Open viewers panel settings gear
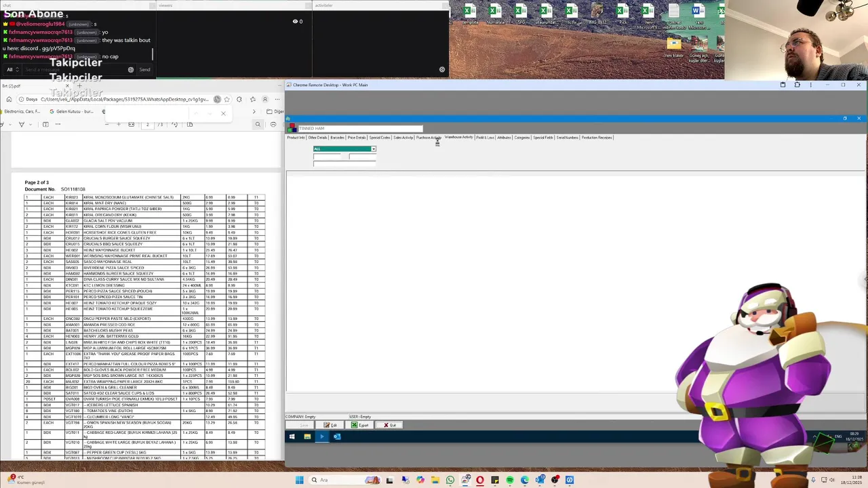This screenshot has height=488, width=868. pos(442,69)
